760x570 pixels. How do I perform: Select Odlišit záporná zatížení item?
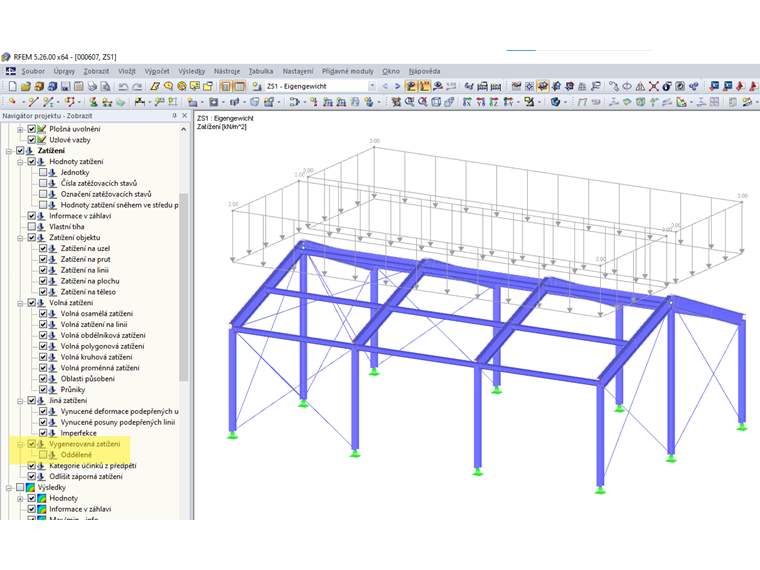point(86,476)
